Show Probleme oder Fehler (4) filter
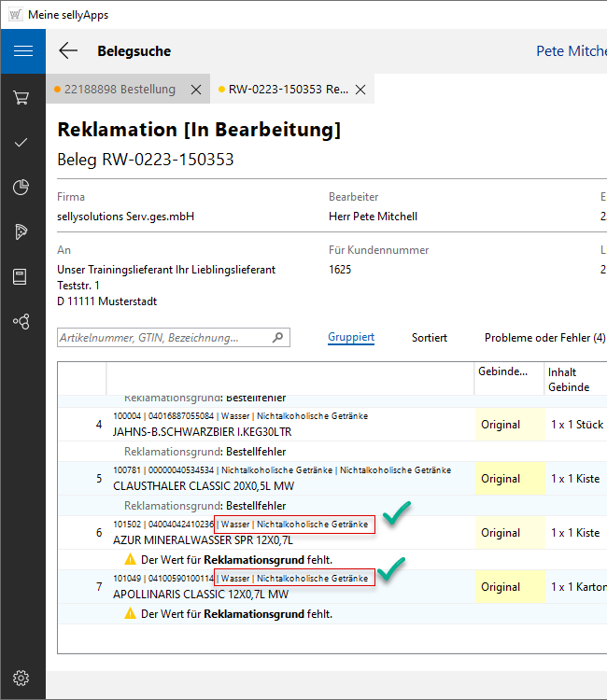Viewport: 607px width, 700px height. click(544, 338)
